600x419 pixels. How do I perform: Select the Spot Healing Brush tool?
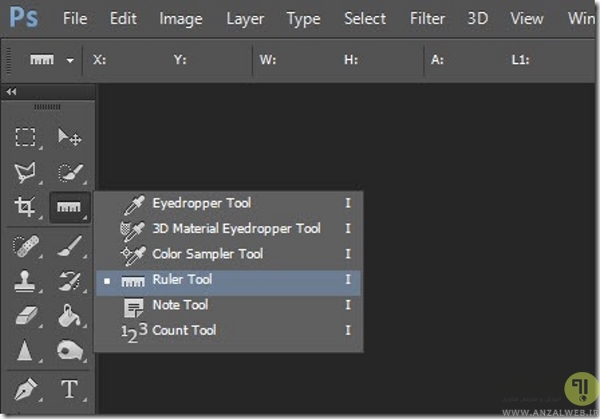click(25, 244)
